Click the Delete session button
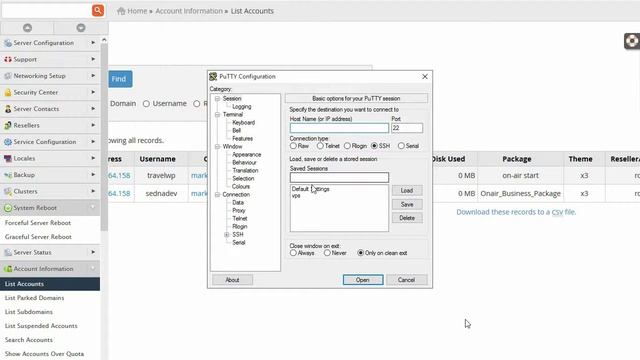This screenshot has width=640, height=360. [407, 218]
